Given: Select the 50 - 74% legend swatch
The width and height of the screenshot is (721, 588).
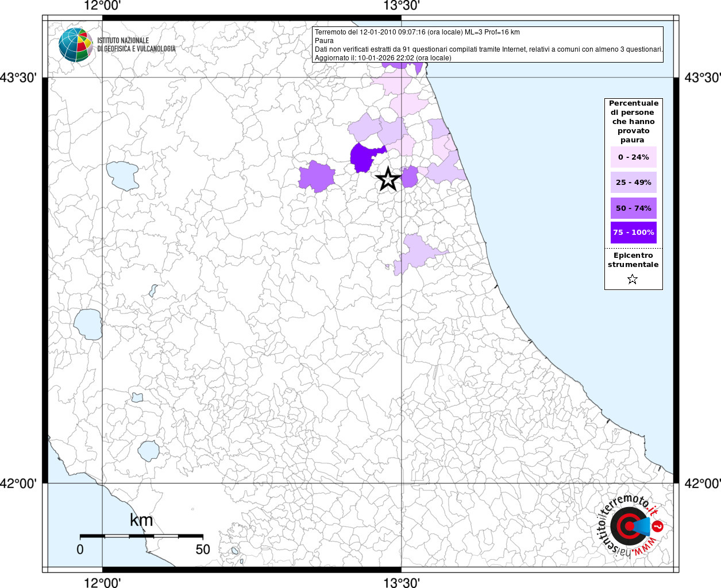Looking at the screenshot, I should coord(633,208).
